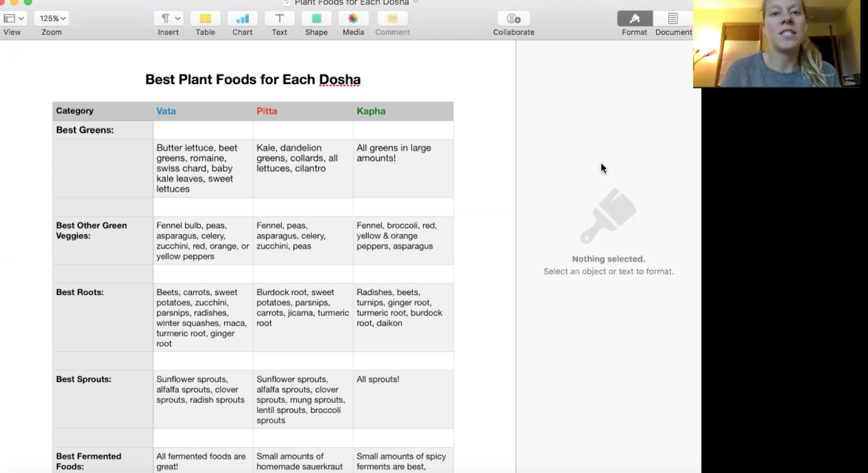This screenshot has width=868, height=473.
Task: Click the Collaborate icon
Action: (513, 18)
